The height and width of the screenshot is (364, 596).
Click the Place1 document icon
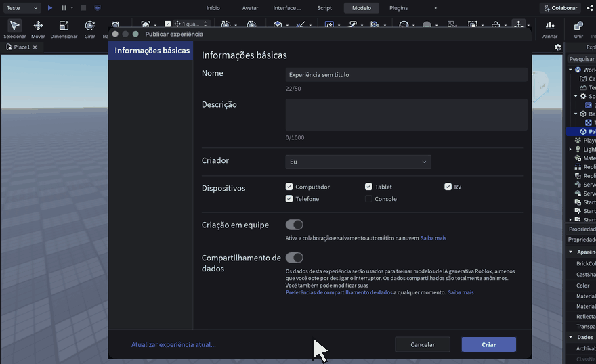click(9, 47)
